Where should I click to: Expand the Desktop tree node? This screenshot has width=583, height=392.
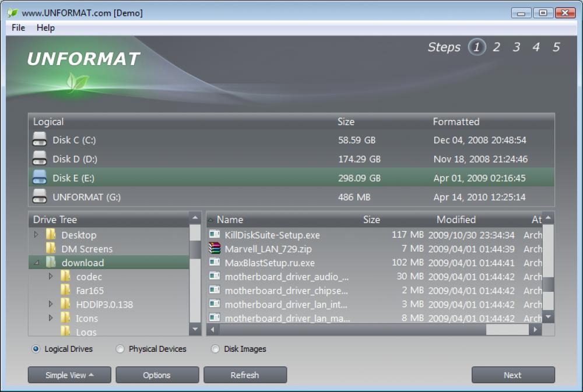tap(36, 235)
